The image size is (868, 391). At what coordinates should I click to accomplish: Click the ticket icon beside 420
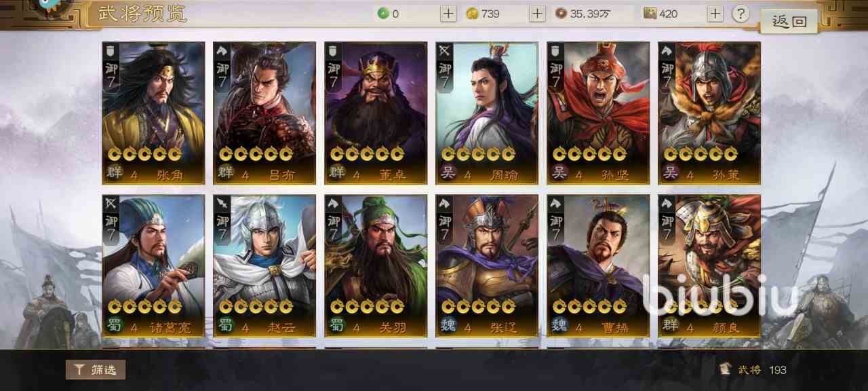(650, 14)
